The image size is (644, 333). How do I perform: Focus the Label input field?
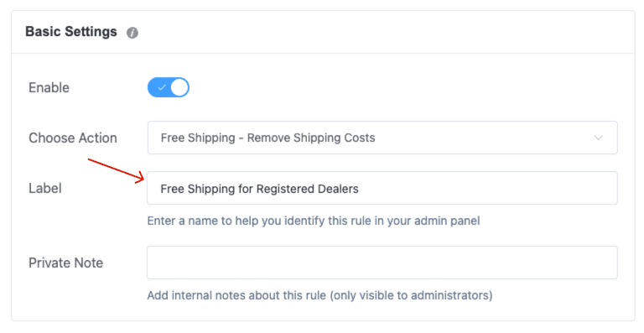[x=382, y=188]
